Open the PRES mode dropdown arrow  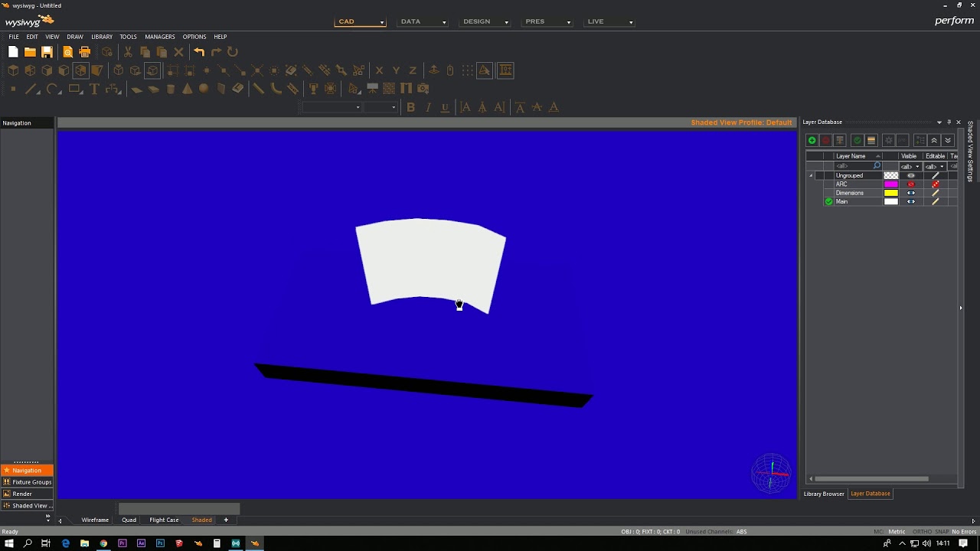569,22
